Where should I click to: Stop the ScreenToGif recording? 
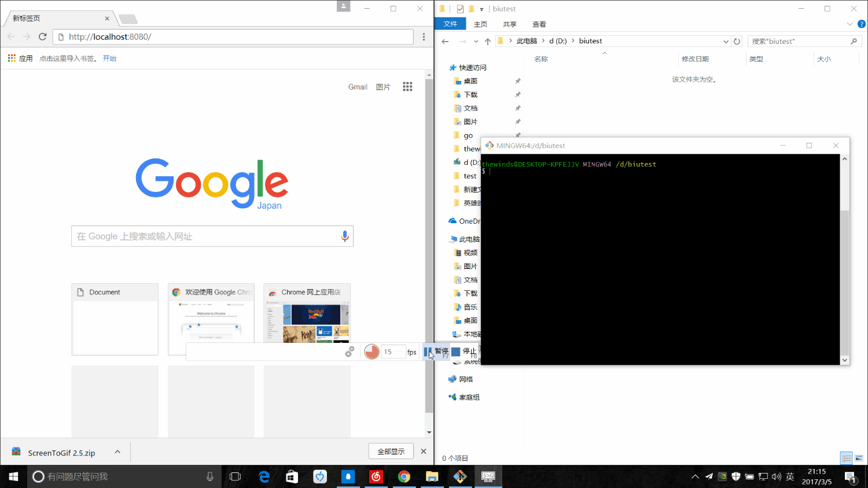tap(465, 352)
